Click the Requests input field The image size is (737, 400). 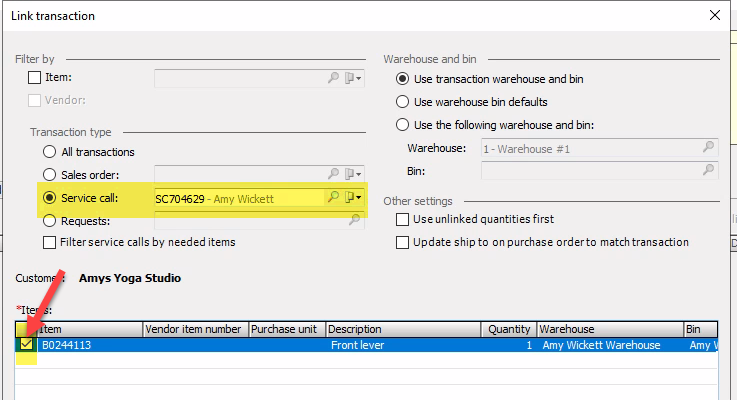pyautogui.click(x=259, y=220)
